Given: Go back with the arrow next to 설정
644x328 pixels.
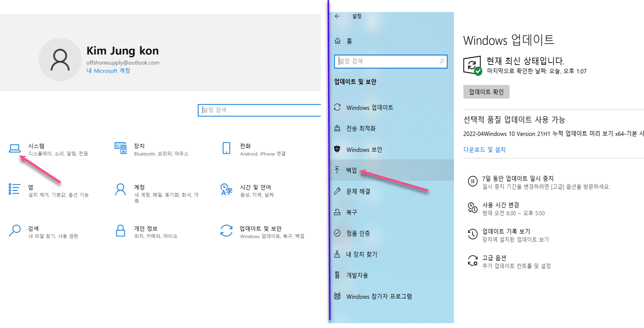Looking at the screenshot, I should (x=337, y=16).
